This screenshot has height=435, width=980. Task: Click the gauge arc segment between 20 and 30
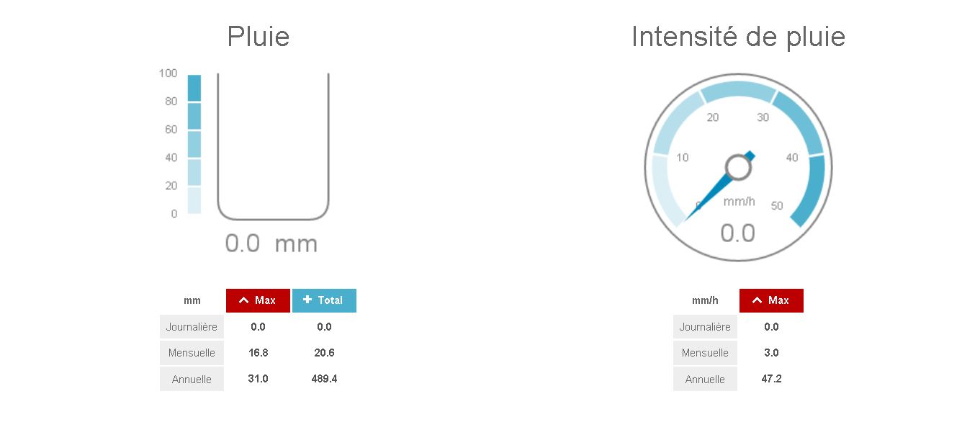point(737,91)
